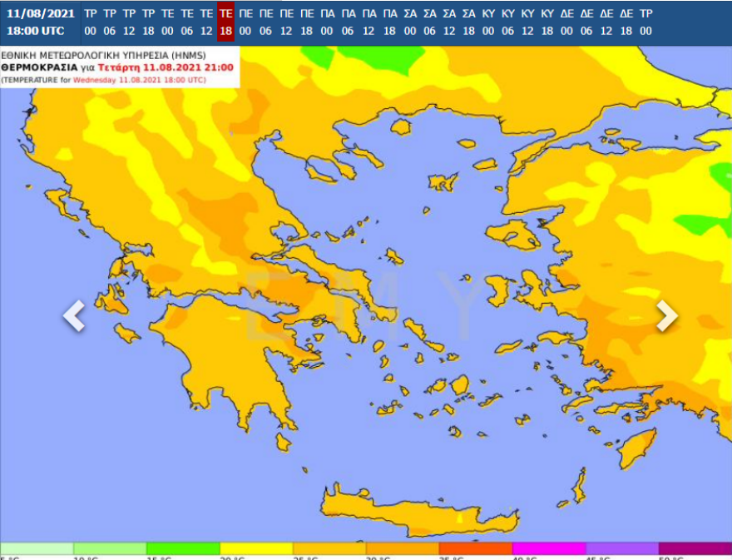Select the ΚΥ 06 forecast hour

point(508,22)
